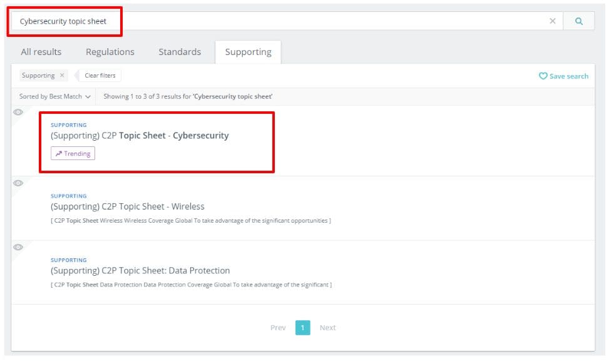Open C2P Topic Sheet: Data Protection result
Screen dimensions: 611x364
(x=140, y=271)
